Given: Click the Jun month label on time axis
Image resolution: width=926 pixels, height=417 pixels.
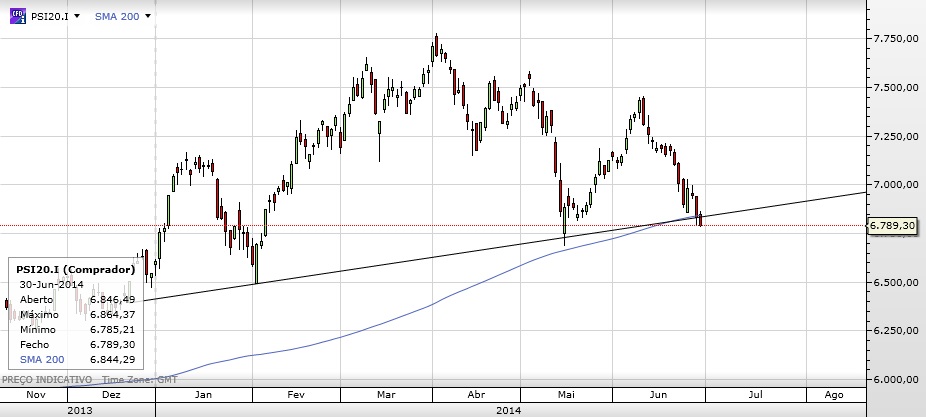Looking at the screenshot, I should pyautogui.click(x=658, y=395).
